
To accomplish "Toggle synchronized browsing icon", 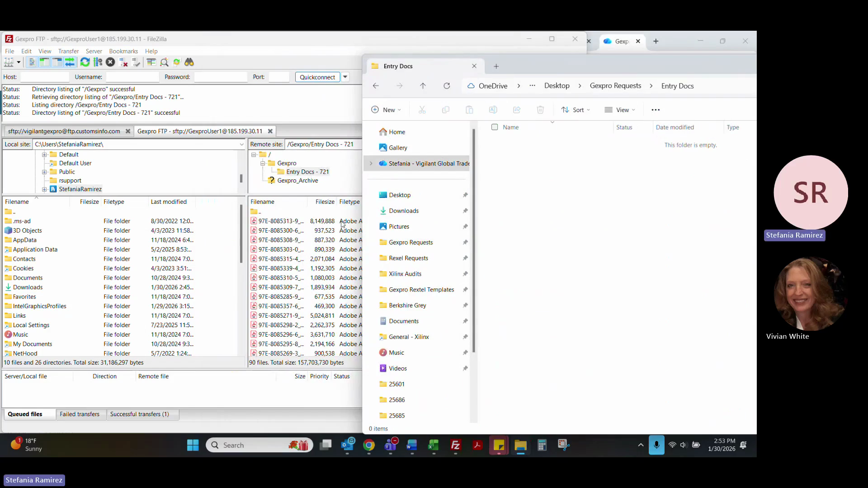I will pyautogui.click(x=177, y=62).
